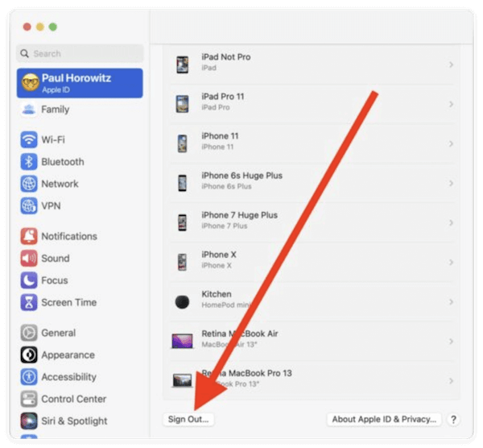Click iPhone 7 Huge Plus thumbnail
Viewport: 483px width, 448px height.
183,222
